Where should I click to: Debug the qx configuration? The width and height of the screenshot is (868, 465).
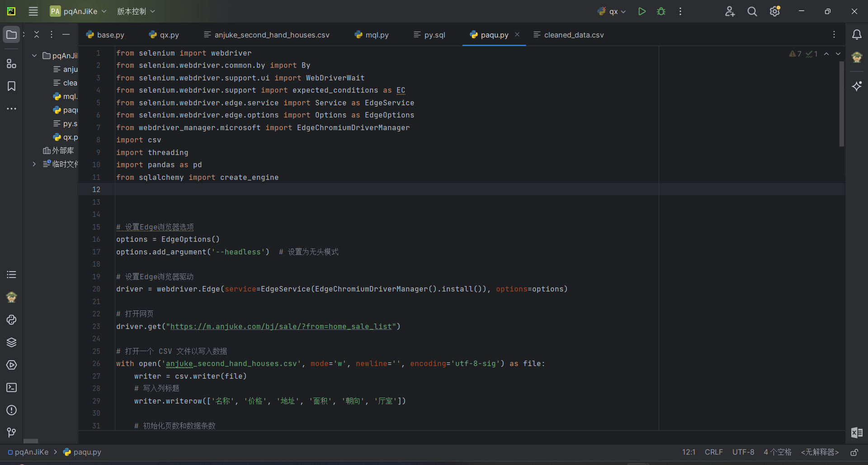[661, 11]
